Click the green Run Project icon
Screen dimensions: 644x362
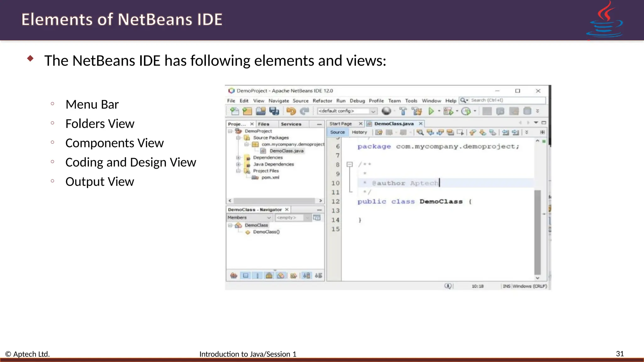431,111
